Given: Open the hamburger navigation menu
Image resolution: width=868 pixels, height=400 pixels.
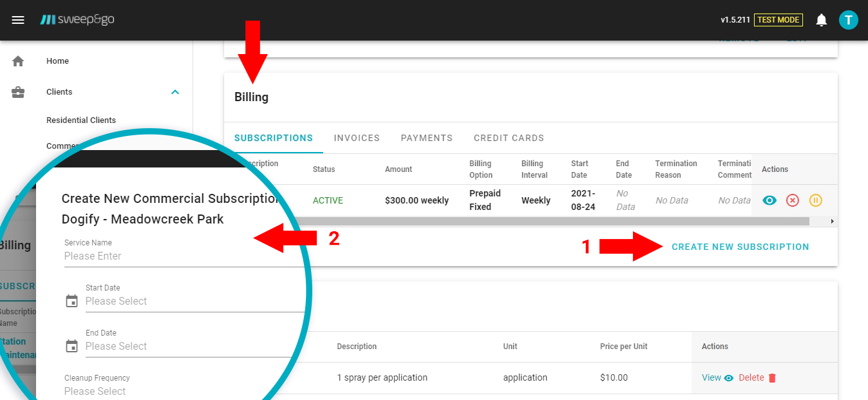Looking at the screenshot, I should (18, 20).
